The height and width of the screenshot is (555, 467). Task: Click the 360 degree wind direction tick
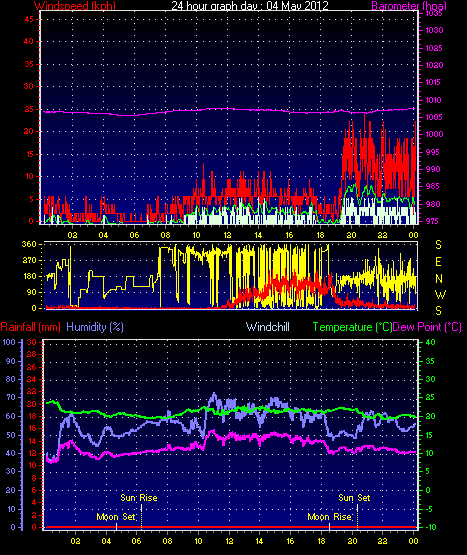coord(29,244)
